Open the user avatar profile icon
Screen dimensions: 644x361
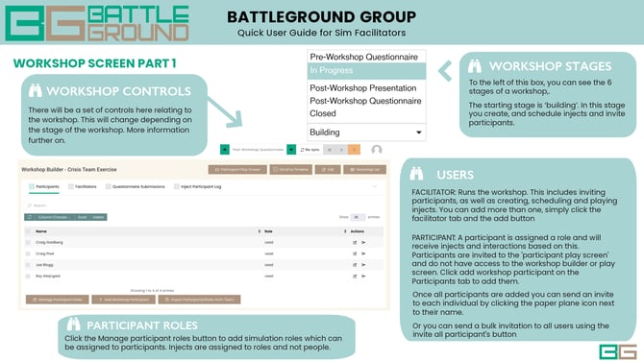click(377, 150)
